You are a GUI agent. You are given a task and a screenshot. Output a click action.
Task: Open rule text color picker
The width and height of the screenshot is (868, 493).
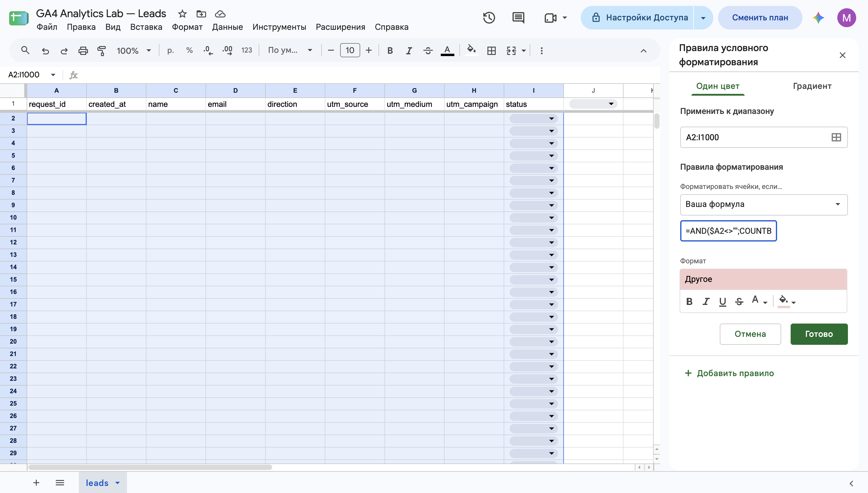[759, 301]
